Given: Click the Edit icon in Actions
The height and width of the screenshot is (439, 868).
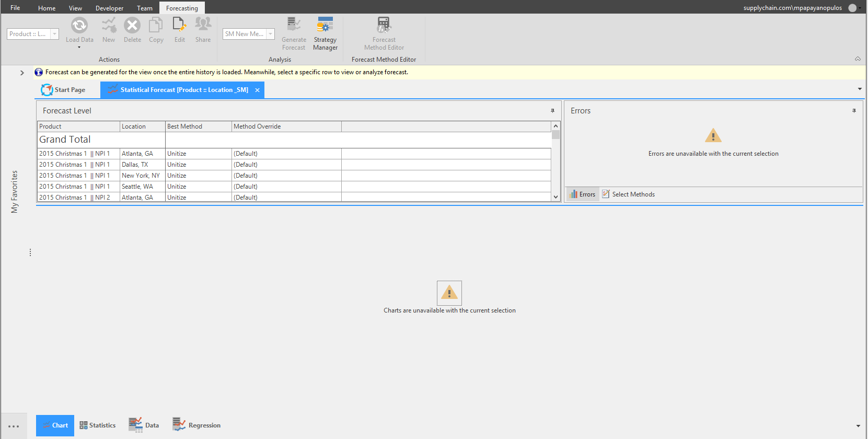Looking at the screenshot, I should click(x=179, y=25).
